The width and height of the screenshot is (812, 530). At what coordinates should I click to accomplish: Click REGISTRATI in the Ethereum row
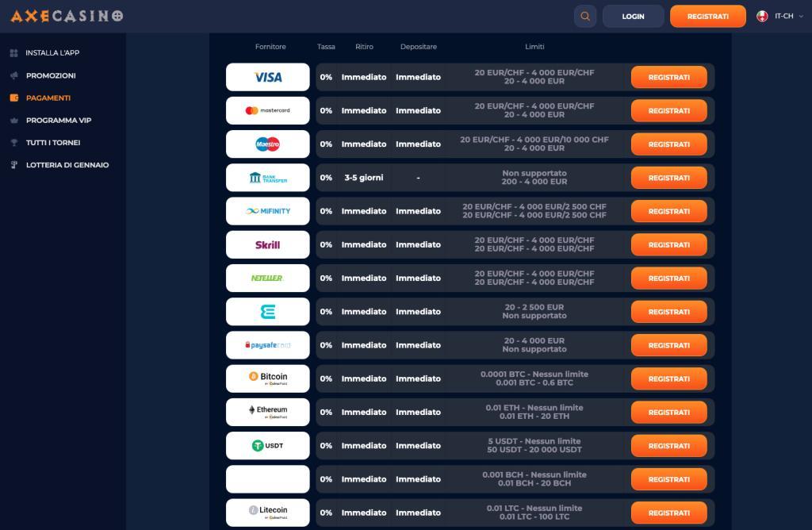(x=668, y=413)
